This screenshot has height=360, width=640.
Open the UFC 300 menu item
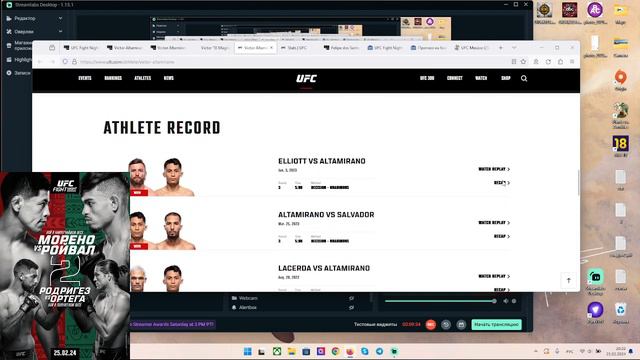pos(427,78)
